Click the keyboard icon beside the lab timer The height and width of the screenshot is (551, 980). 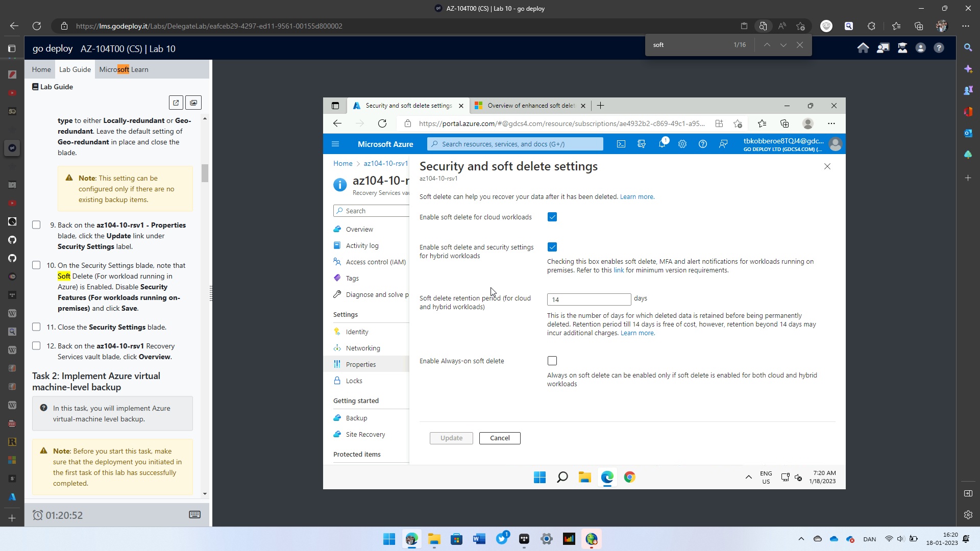coord(194,515)
